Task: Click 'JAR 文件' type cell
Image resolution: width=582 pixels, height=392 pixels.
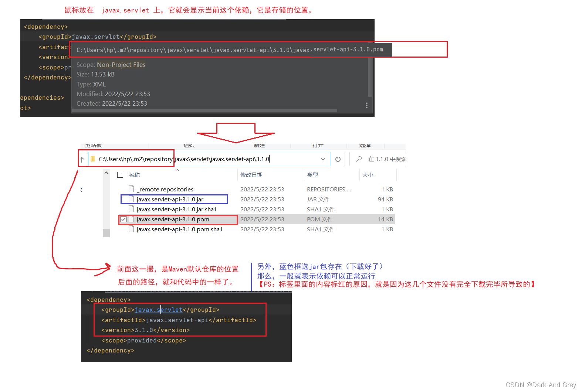Action: point(318,199)
